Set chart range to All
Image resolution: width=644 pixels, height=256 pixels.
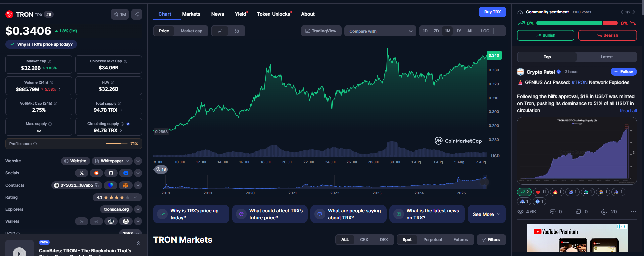click(470, 31)
